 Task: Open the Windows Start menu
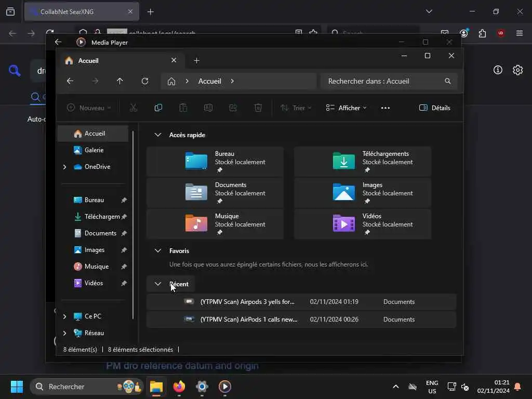coord(17,387)
